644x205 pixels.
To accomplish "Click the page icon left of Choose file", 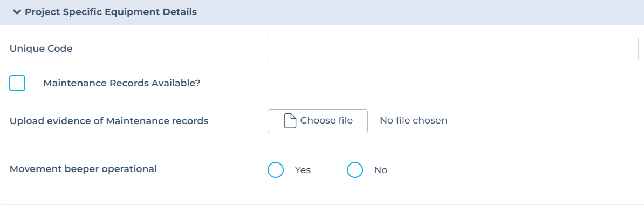I will point(290,121).
